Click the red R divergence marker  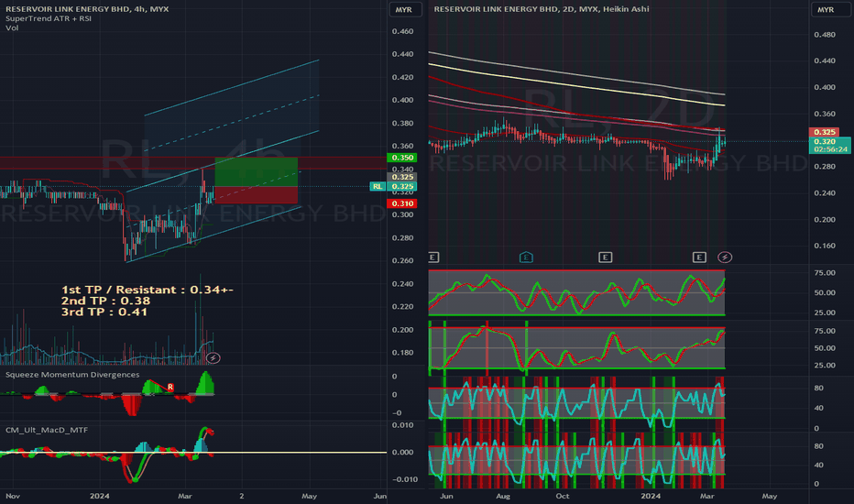[x=170, y=387]
